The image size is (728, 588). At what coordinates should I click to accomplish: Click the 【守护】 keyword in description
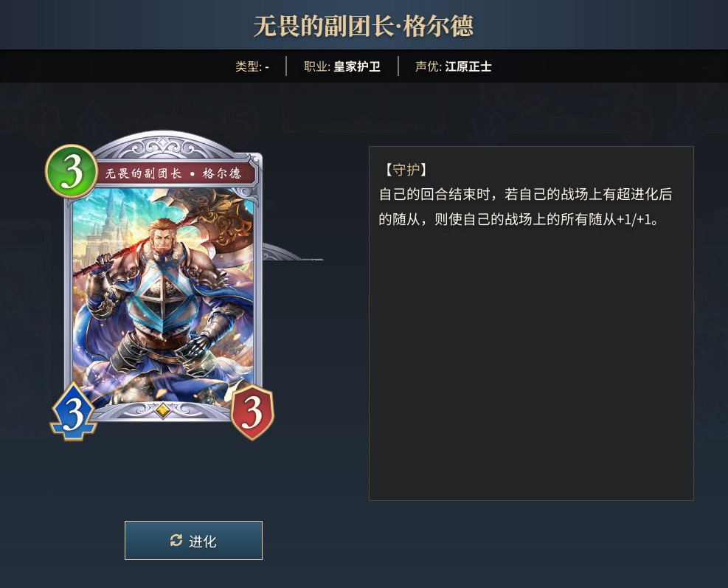405,170
